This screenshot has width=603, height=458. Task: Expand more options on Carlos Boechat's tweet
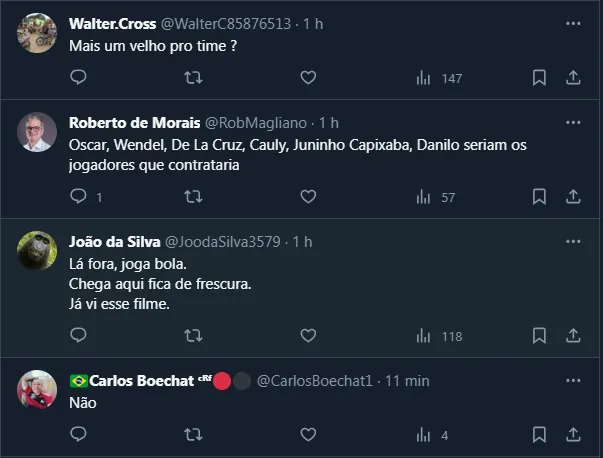(573, 380)
